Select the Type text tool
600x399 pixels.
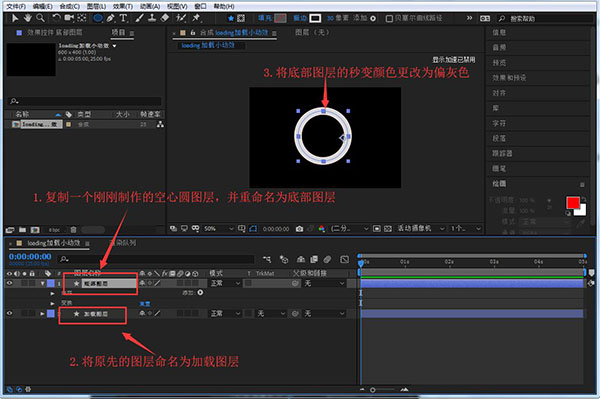click(x=123, y=18)
